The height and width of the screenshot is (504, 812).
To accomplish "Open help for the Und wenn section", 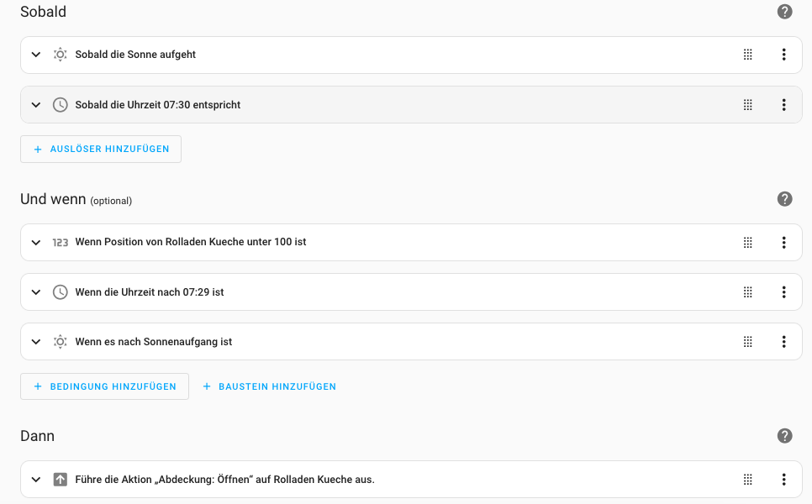I will coord(784,199).
